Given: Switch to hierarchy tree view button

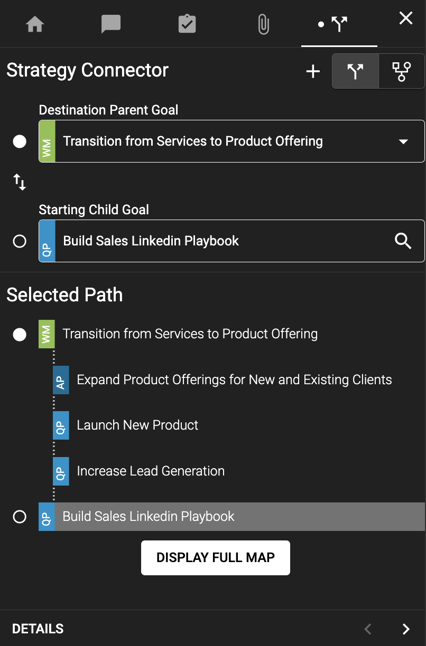Looking at the screenshot, I should click(401, 71).
